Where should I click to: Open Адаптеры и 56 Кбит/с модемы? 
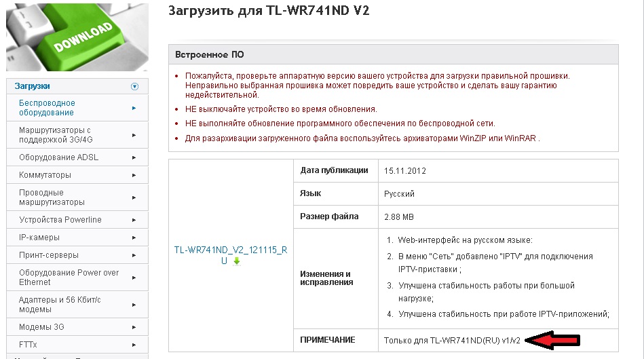point(60,304)
